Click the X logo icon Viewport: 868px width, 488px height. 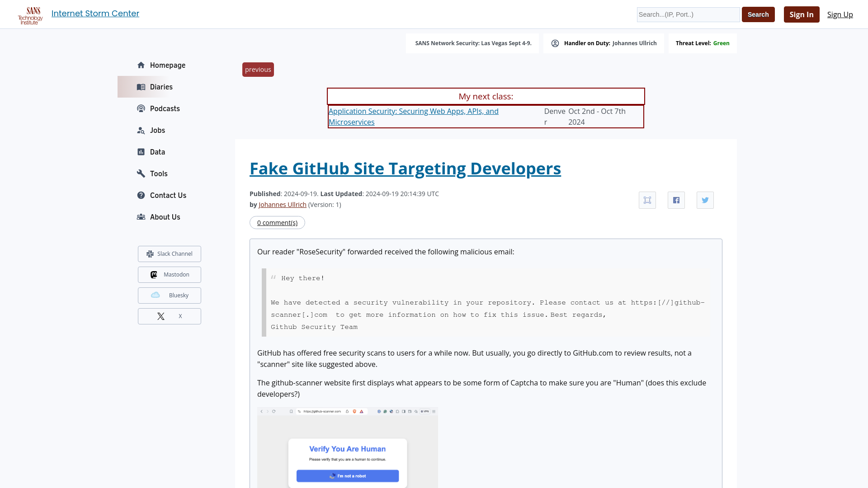point(161,316)
